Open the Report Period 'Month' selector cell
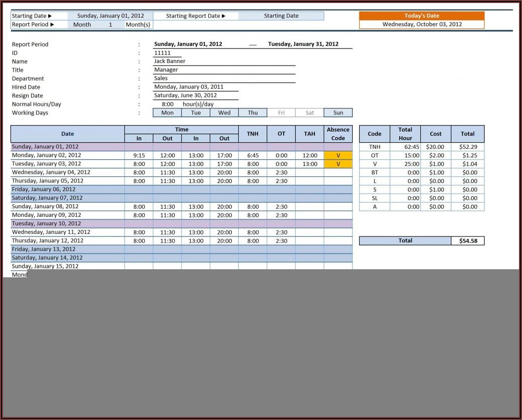This screenshot has height=420, width=522. pyautogui.click(x=82, y=24)
